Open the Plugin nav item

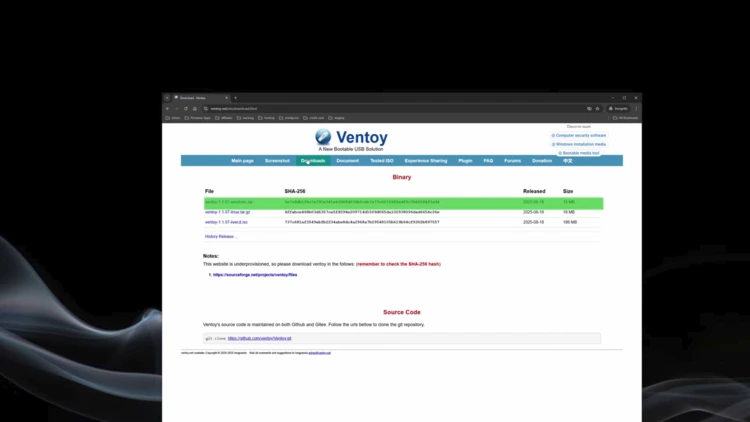pyautogui.click(x=465, y=161)
